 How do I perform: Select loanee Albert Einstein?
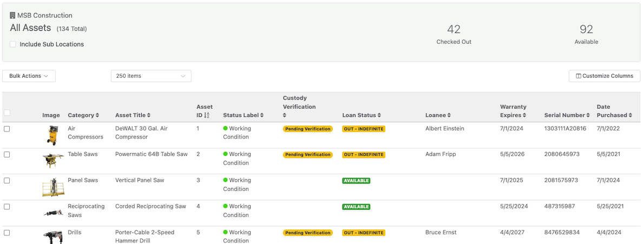click(x=445, y=128)
